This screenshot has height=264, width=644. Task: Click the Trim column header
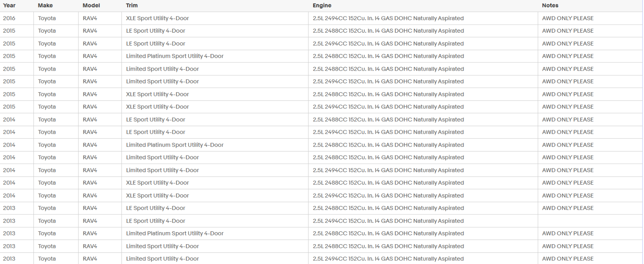132,6
